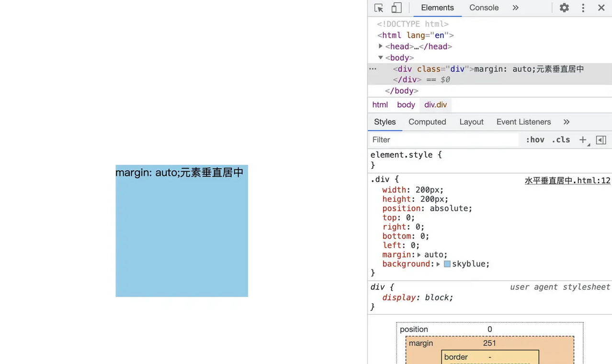Expand the margin shorthand property
This screenshot has height=364, width=612.
(x=419, y=255)
